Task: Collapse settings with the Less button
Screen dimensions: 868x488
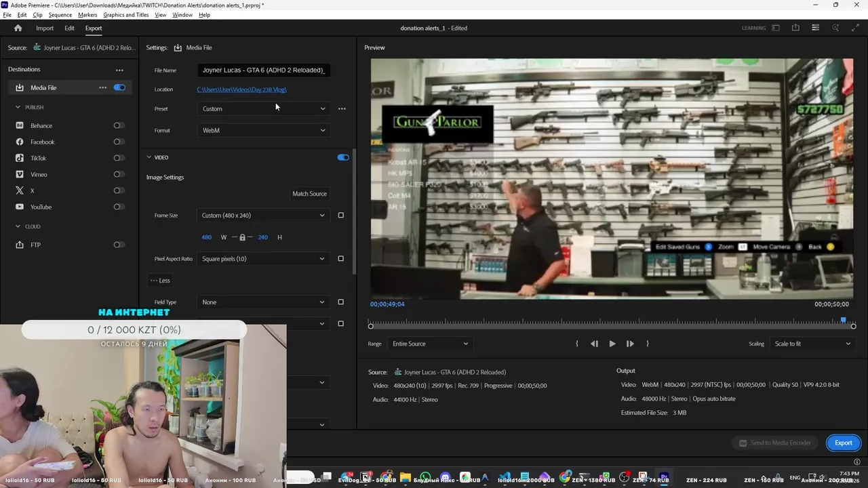Action: (x=160, y=281)
